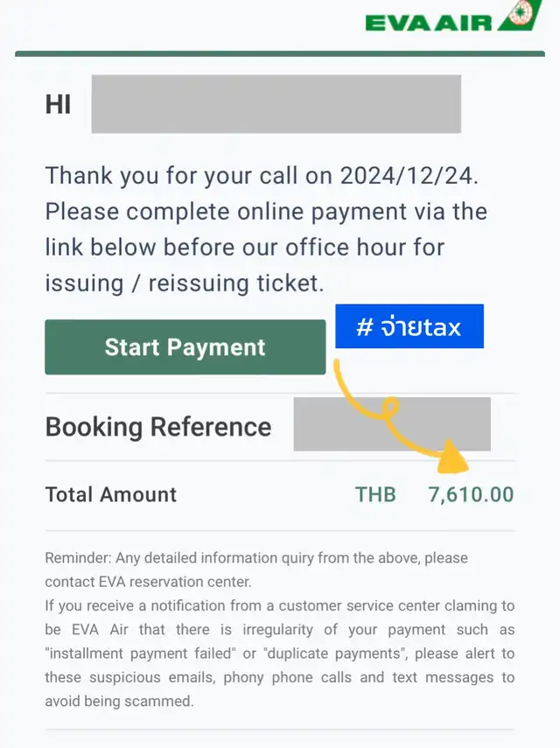Click the 'issuing / reissuing ticket' text line
The image size is (560, 748).
(185, 283)
